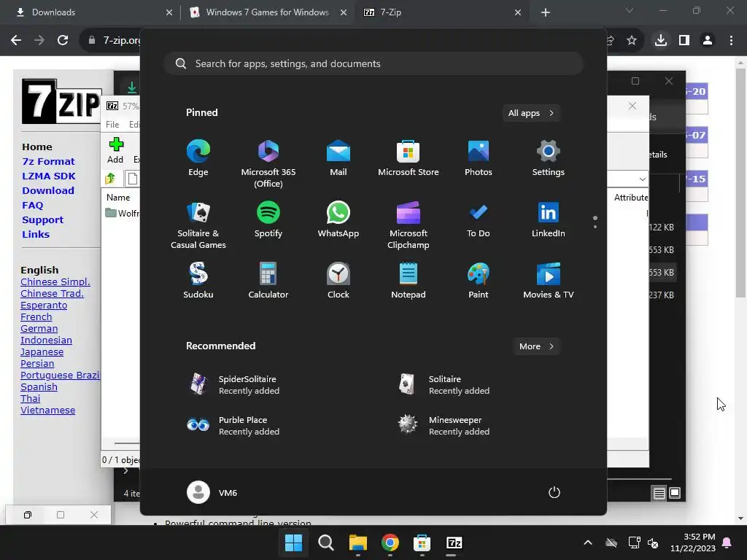This screenshot has width=747, height=560.
Task: Show hidden system tray icons
Action: [x=588, y=542]
